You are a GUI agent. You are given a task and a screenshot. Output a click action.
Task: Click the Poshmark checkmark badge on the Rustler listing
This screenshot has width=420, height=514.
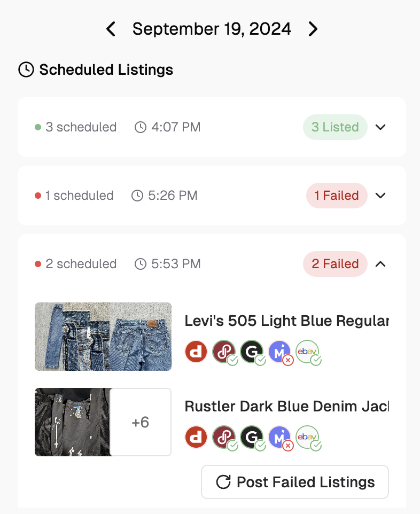232,445
